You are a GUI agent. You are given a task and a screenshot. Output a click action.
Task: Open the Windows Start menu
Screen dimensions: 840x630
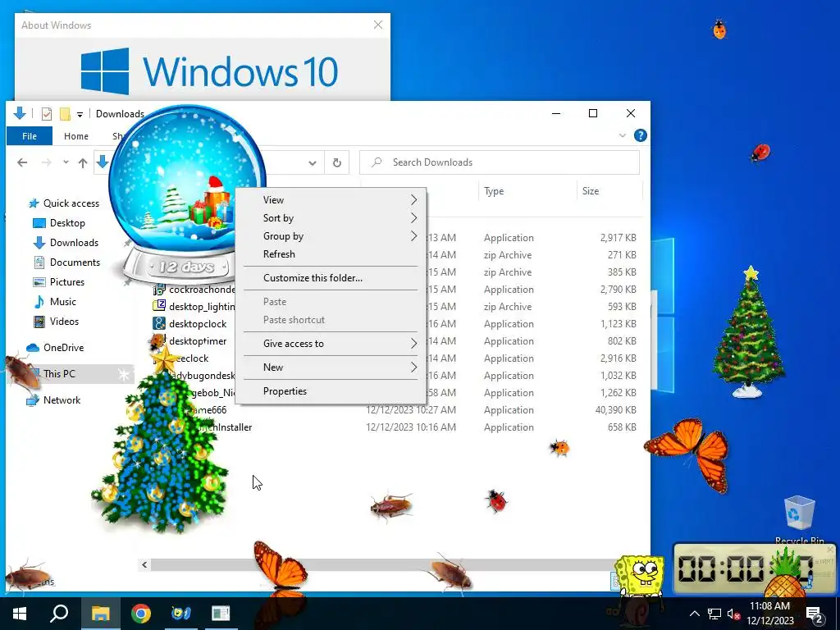[x=20, y=614]
